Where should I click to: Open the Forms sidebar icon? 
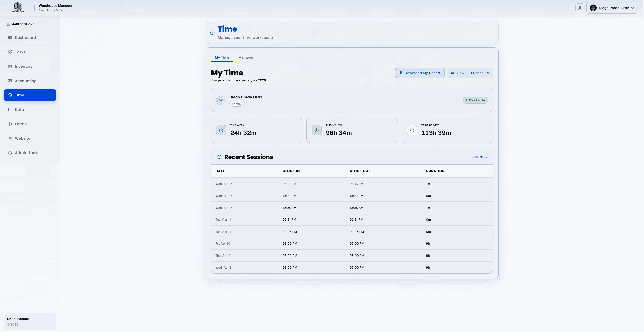pos(10,124)
